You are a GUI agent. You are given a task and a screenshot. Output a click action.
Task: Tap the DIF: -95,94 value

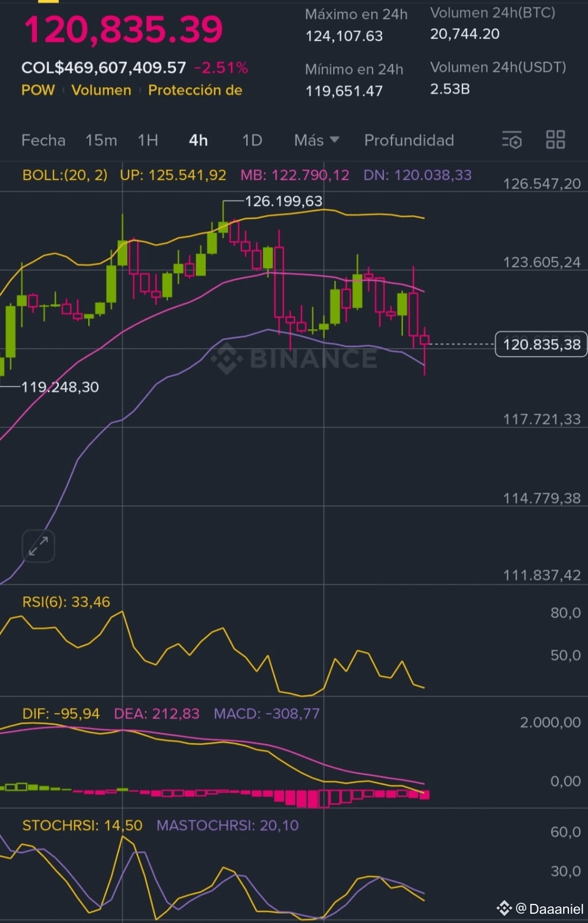click(61, 714)
